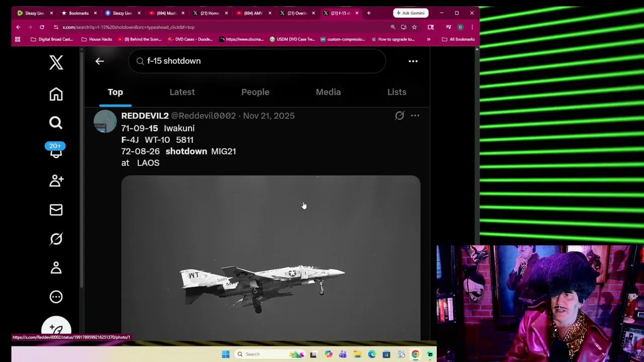The image size is (644, 362).
Task: Click Ask Gemini button
Action: [411, 13]
